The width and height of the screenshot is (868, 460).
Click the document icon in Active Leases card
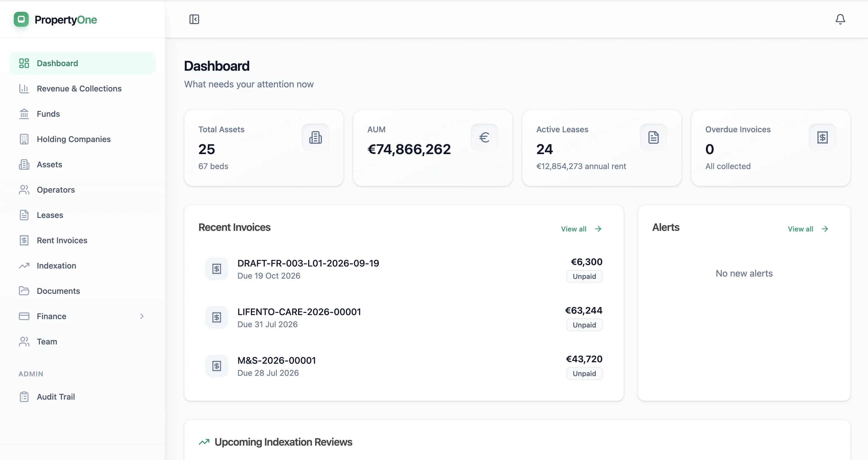653,137
